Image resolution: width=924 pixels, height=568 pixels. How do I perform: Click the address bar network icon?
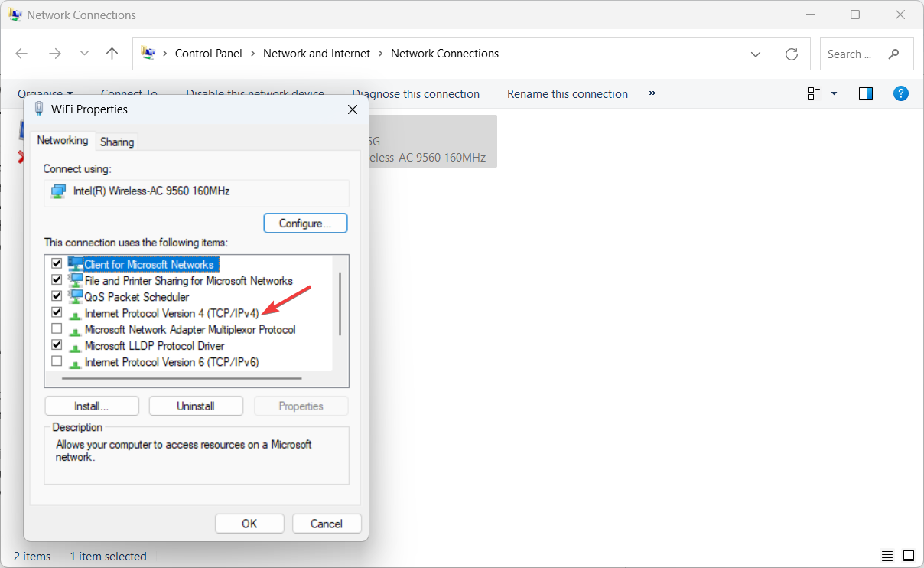coord(148,54)
